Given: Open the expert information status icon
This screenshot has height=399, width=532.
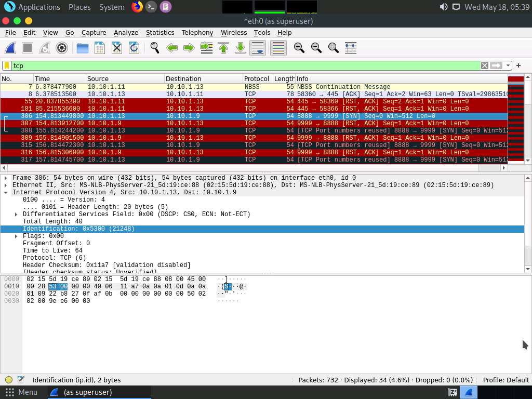Looking at the screenshot, I should 9,380.
